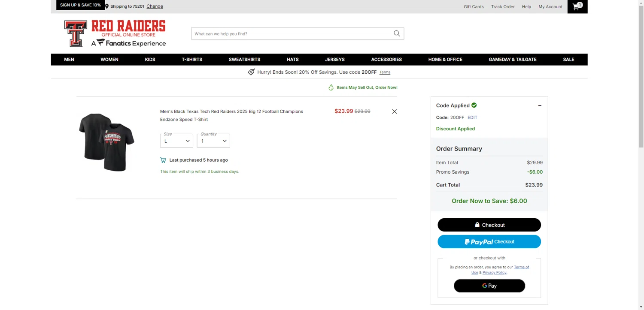This screenshot has width=644, height=310.
Task: Open the Quantity dropdown
Action: 213,141
